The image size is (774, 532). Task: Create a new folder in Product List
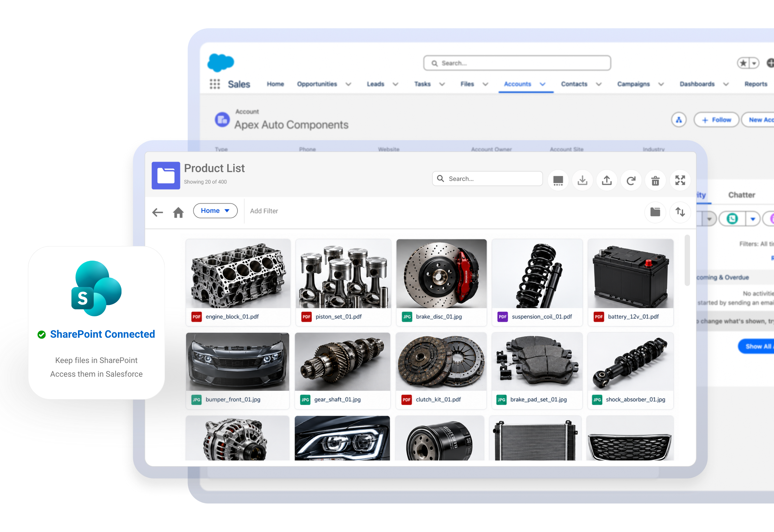coord(655,212)
